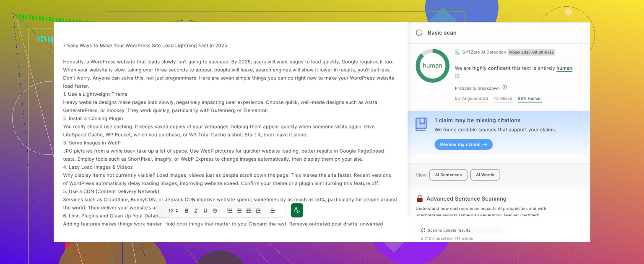Image resolution: width=644 pixels, height=264 pixels.
Task: Open the text alignment options
Action: coord(273,211)
